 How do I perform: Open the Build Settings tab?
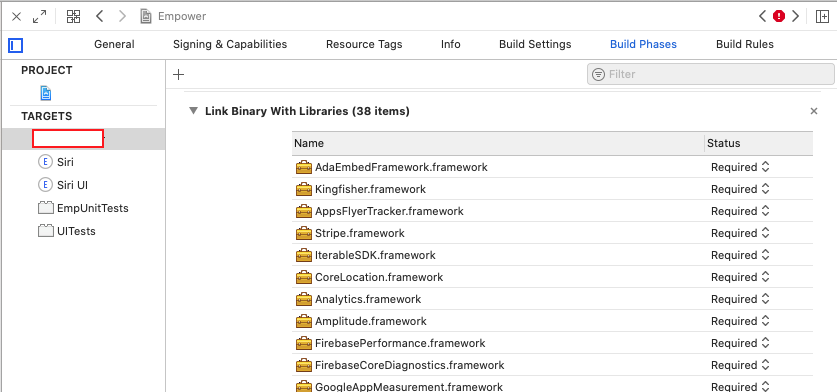coord(535,44)
